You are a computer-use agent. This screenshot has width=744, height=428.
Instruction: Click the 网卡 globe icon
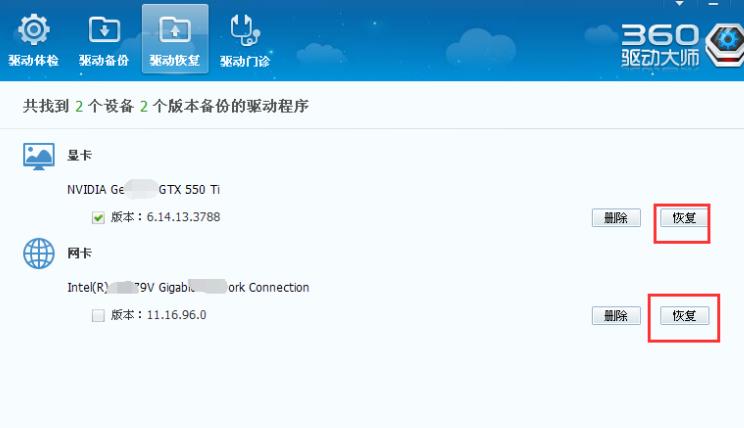coord(39,253)
